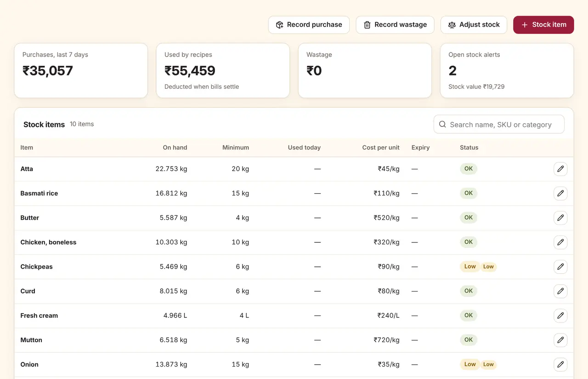This screenshot has height=379, width=588.
Task: Edit the Chickpeas stock entry
Action: (560, 267)
